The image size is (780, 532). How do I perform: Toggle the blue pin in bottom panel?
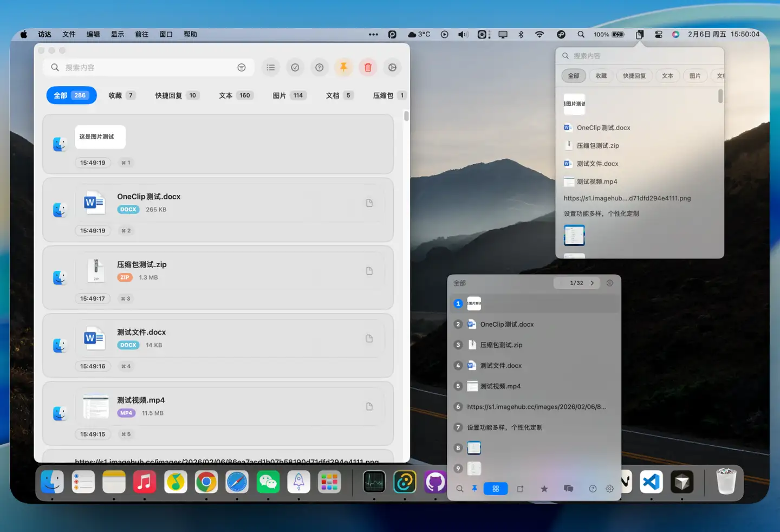coord(474,489)
